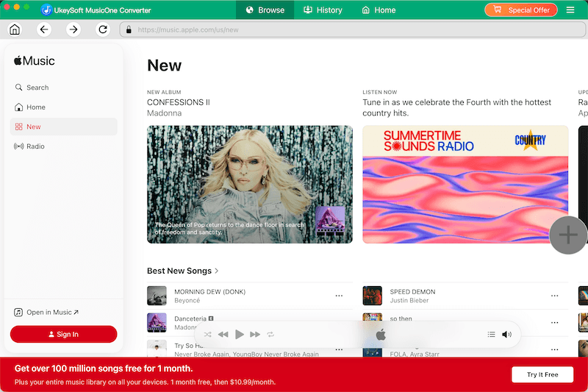Open the CONFESSIONS II Madonna album artwork
588x392 pixels.
tap(250, 184)
